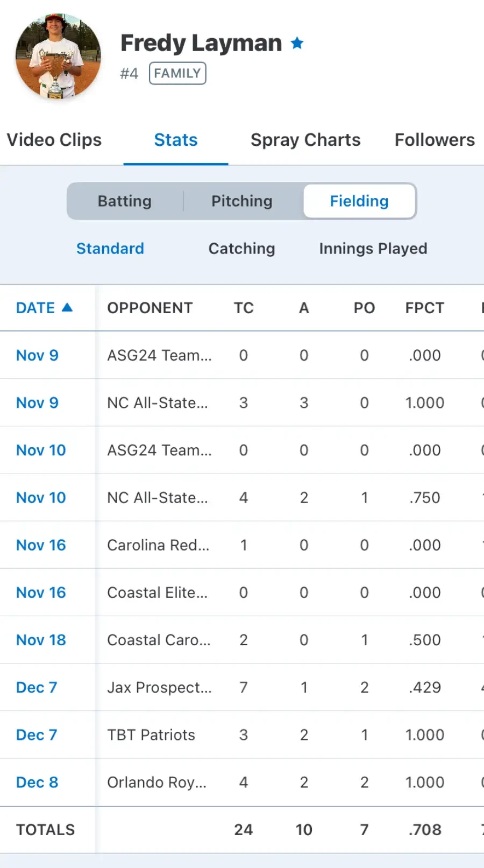Switch stats segment to Pitching
Screen dimensions: 484x868
(x=242, y=201)
